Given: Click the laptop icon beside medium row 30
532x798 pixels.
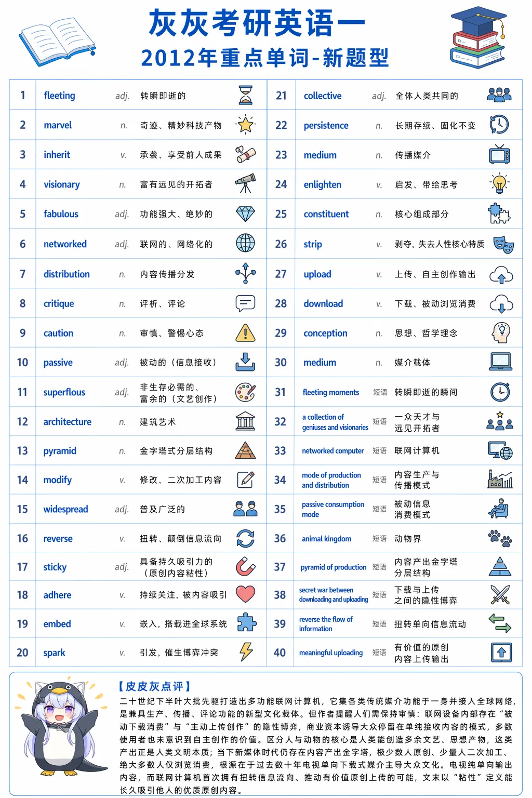Looking at the screenshot, I should pyautogui.click(x=501, y=362).
